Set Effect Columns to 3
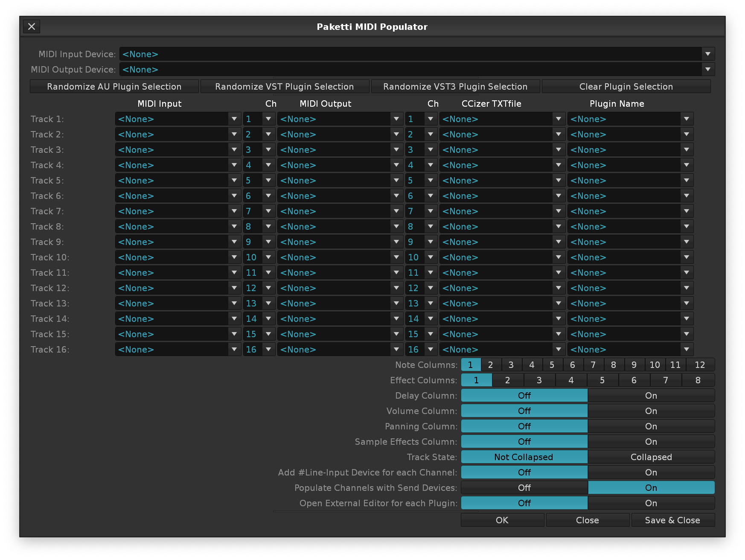 539,380
